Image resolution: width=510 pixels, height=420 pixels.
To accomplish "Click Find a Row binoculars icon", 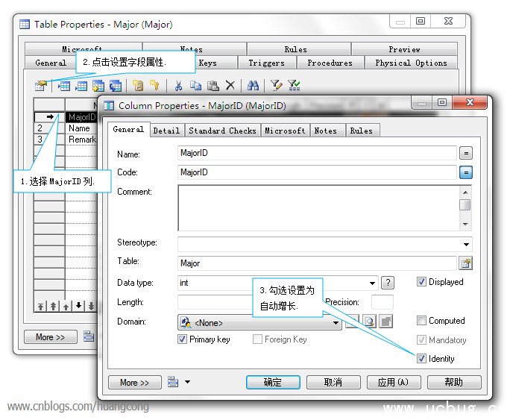I will pos(253,86).
